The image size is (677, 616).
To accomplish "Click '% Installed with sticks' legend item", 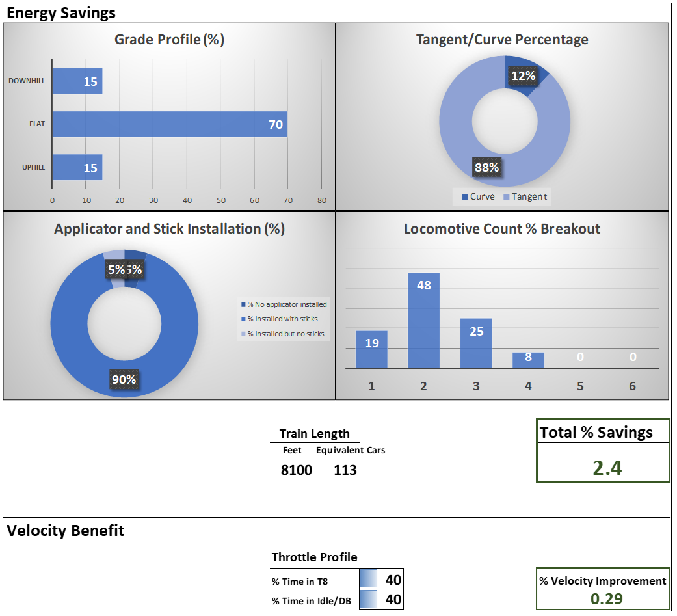I will click(282, 319).
